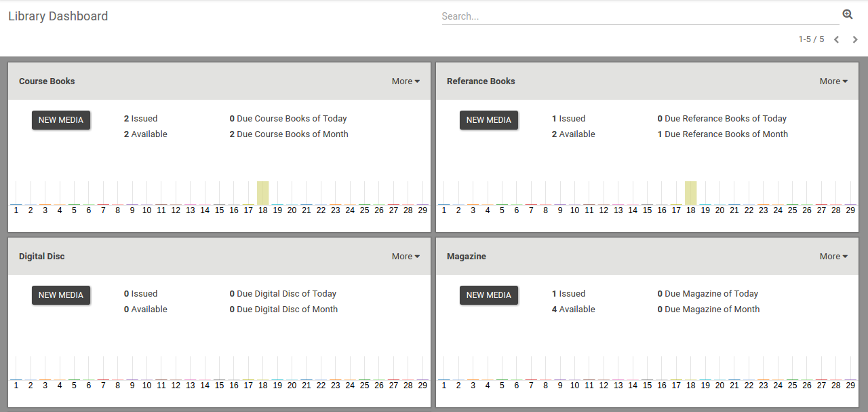Viewport: 868px width, 412px height.
Task: Click in the Search input field
Action: point(637,16)
